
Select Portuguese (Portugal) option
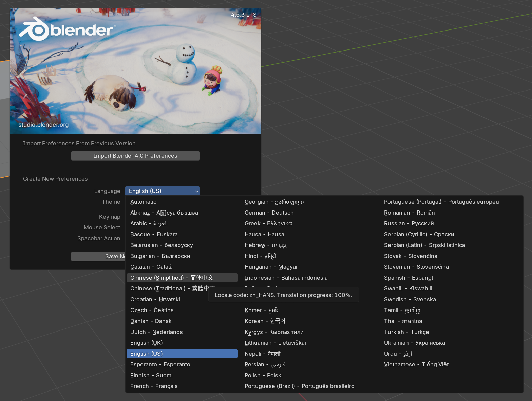(451, 202)
